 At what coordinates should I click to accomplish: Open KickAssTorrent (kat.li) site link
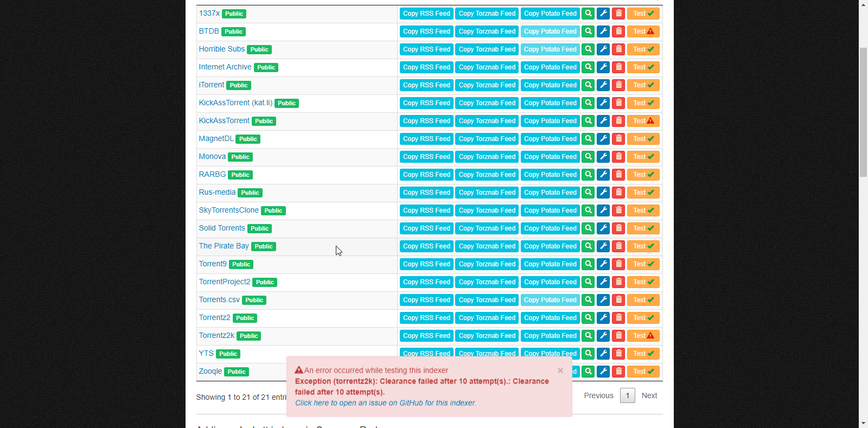click(x=235, y=103)
